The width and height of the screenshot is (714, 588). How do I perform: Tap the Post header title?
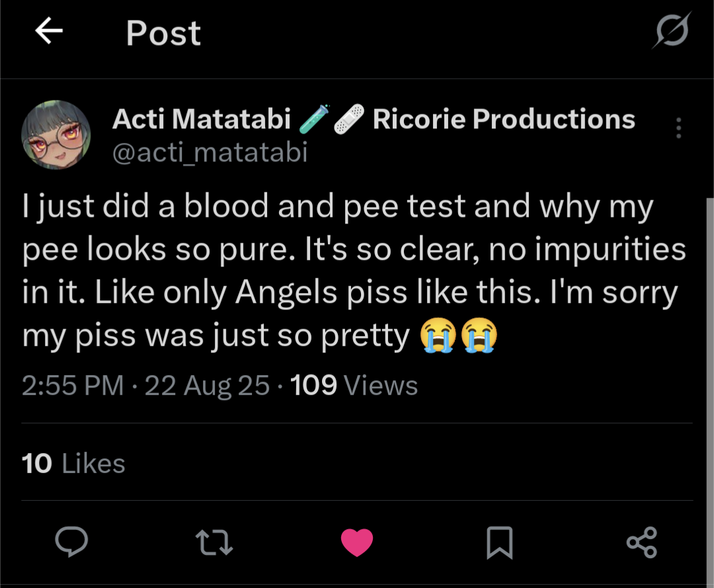[163, 32]
